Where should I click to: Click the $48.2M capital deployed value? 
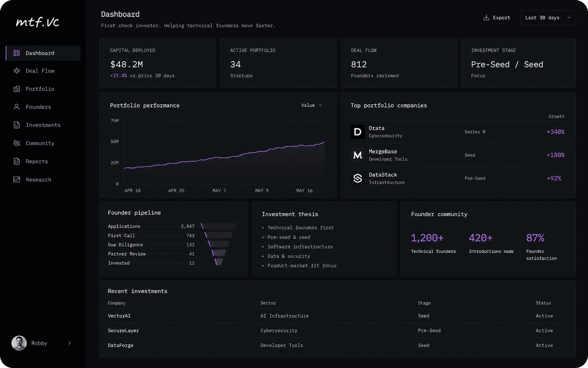126,65
